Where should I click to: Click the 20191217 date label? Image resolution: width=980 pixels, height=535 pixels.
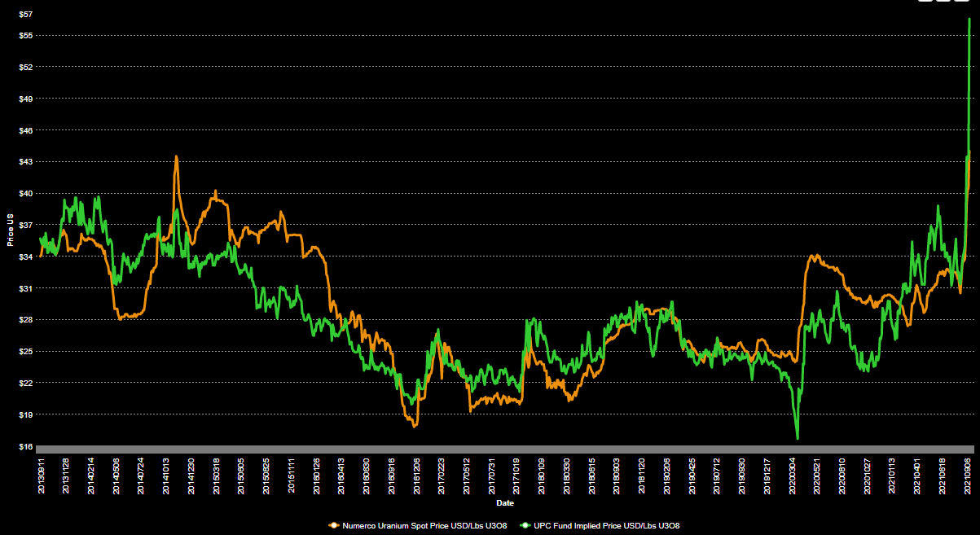[x=766, y=475]
